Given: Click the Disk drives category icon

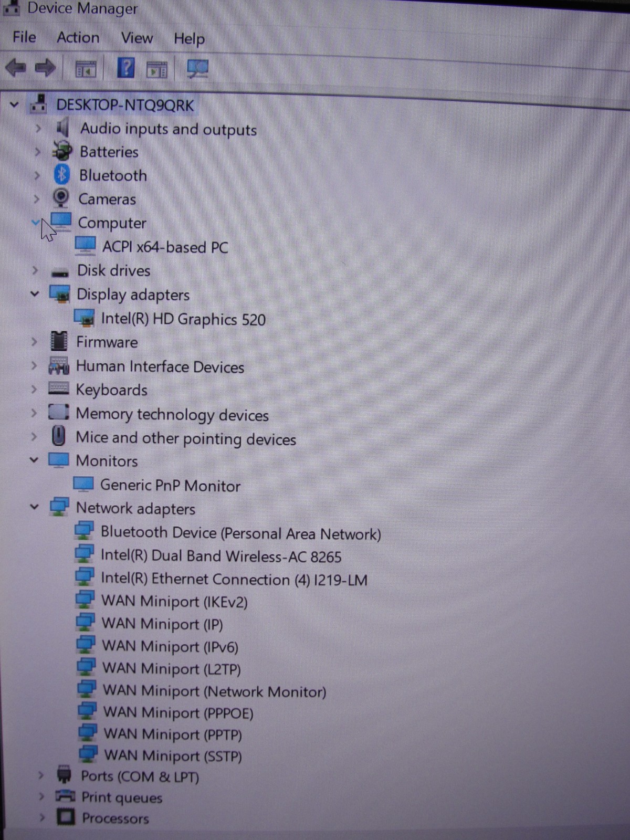Looking at the screenshot, I should [x=60, y=272].
